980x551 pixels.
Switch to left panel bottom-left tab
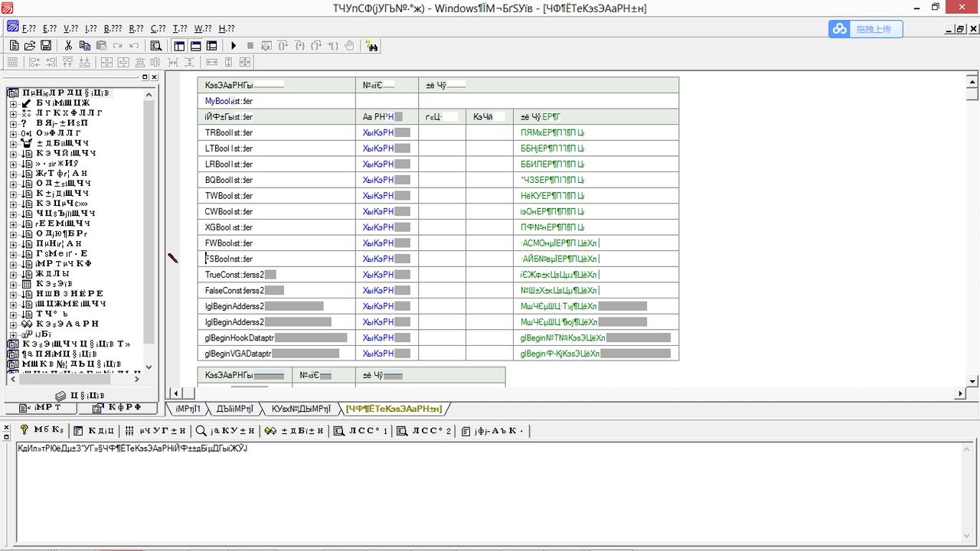click(41, 409)
